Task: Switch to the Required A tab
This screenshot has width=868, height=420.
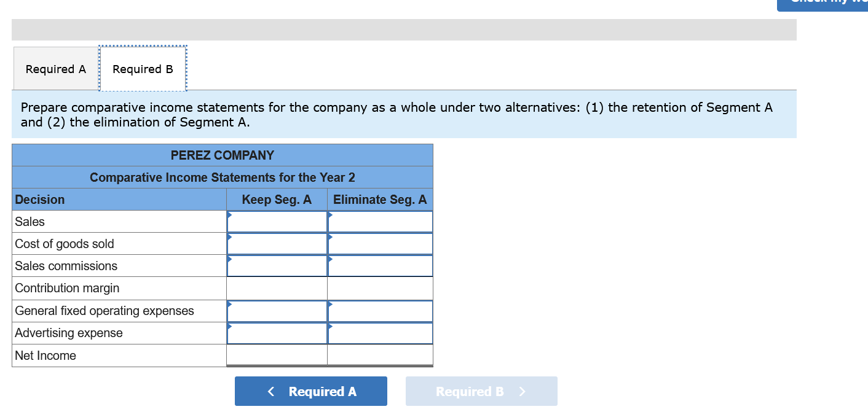Action: click(x=55, y=69)
